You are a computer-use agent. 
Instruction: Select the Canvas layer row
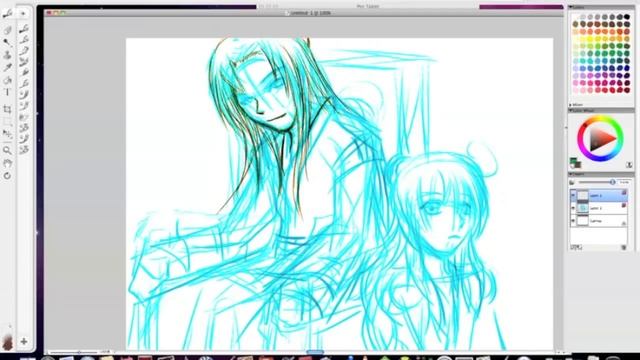coord(599,221)
